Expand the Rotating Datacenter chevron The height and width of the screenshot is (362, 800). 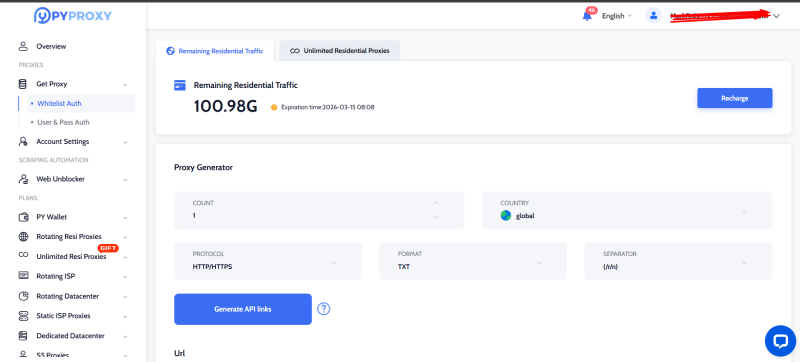tap(125, 297)
